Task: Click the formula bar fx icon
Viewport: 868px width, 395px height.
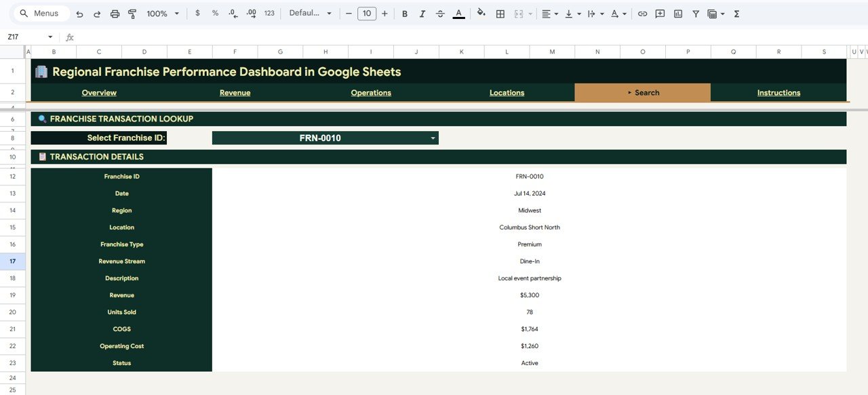Action: pyautogui.click(x=69, y=37)
